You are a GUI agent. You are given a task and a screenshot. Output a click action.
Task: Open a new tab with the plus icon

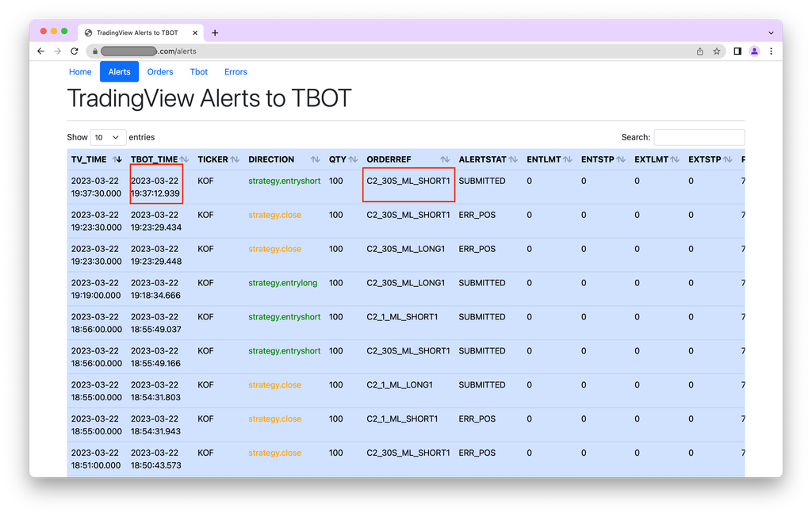pyautogui.click(x=215, y=32)
